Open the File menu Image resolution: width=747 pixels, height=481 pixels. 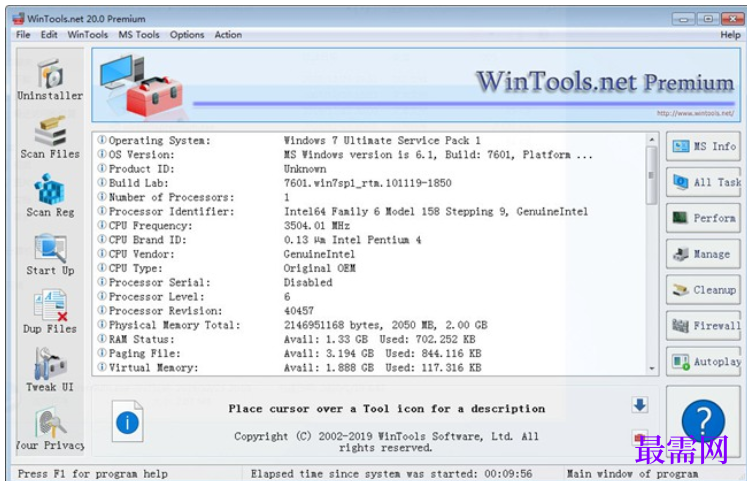pos(23,35)
